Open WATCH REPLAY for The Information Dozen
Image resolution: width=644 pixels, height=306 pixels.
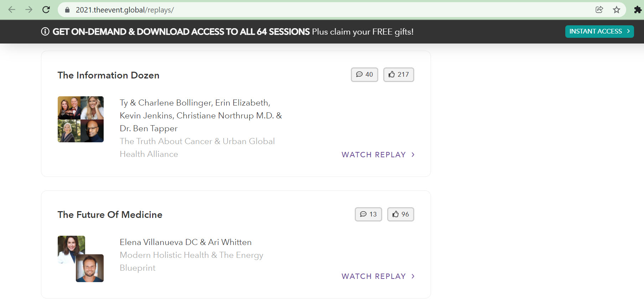[x=373, y=154]
